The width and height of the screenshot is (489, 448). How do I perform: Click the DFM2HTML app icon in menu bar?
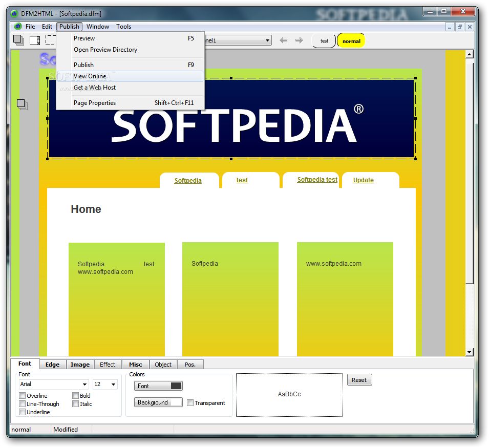(x=18, y=27)
